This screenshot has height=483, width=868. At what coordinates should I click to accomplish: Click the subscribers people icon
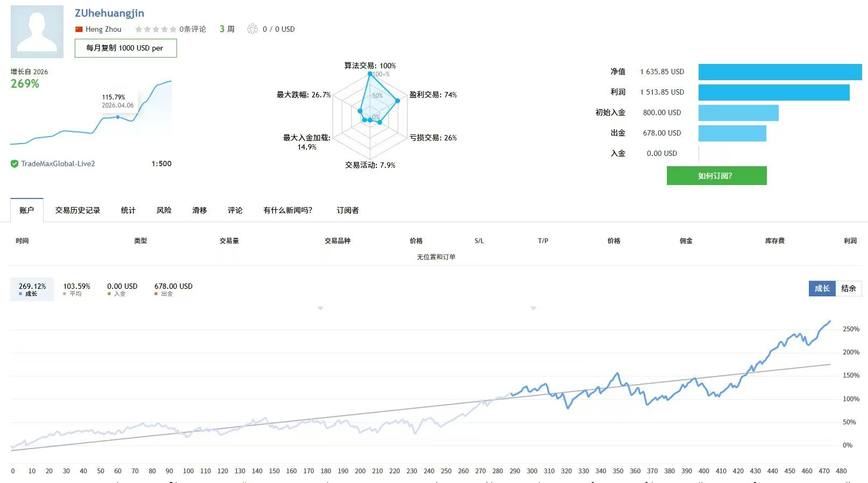pyautogui.click(x=252, y=29)
